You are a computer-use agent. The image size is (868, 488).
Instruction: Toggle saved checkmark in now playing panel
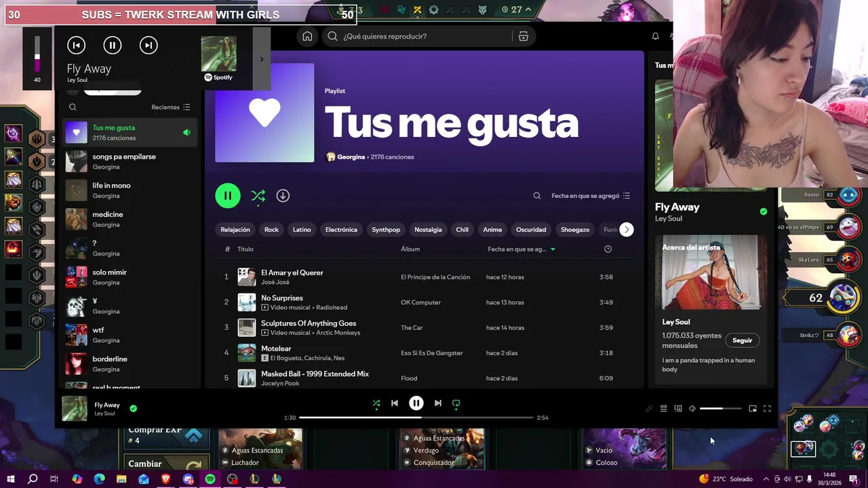(x=764, y=211)
